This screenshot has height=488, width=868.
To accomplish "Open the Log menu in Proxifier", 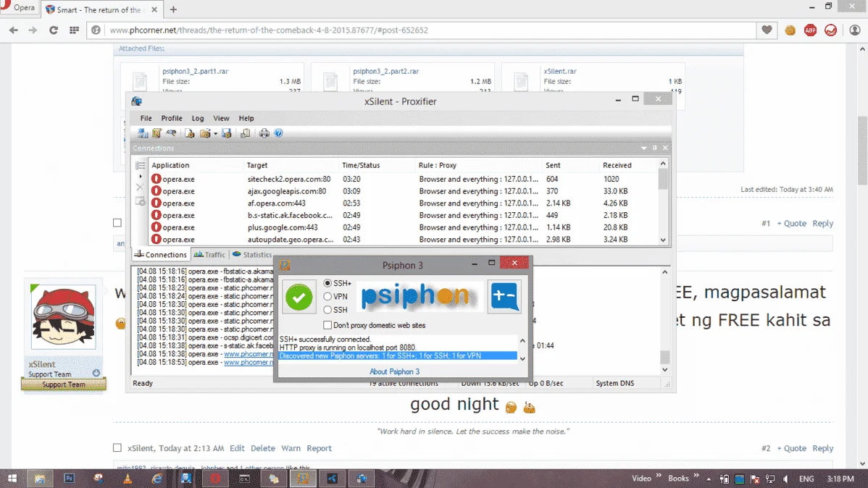I will [x=198, y=119].
